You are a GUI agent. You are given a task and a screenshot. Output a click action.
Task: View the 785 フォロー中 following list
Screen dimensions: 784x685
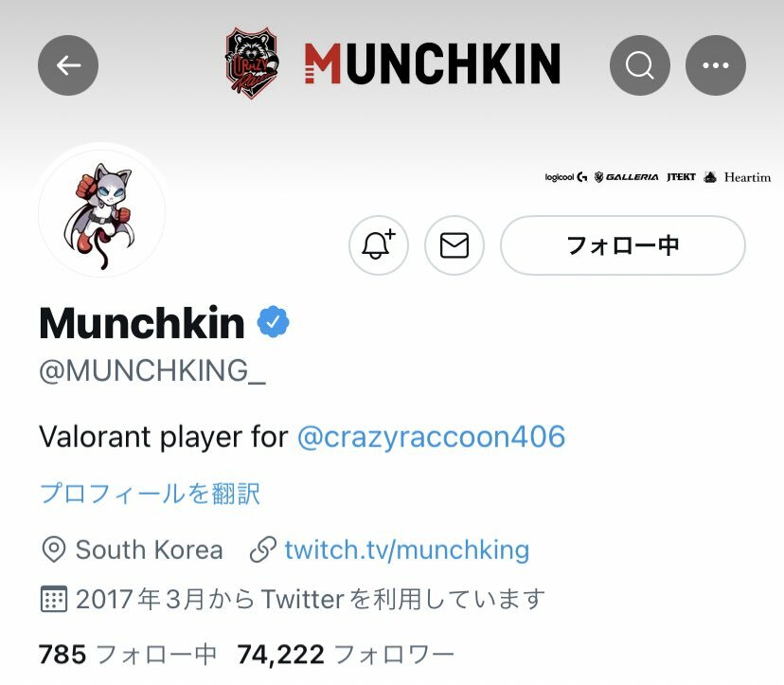128,654
